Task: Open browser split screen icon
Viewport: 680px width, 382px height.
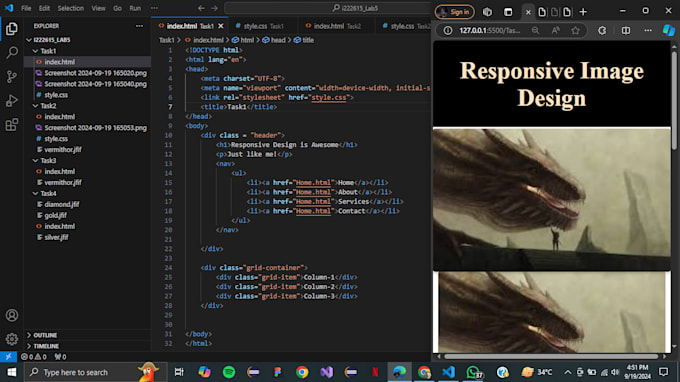Action: point(626,30)
